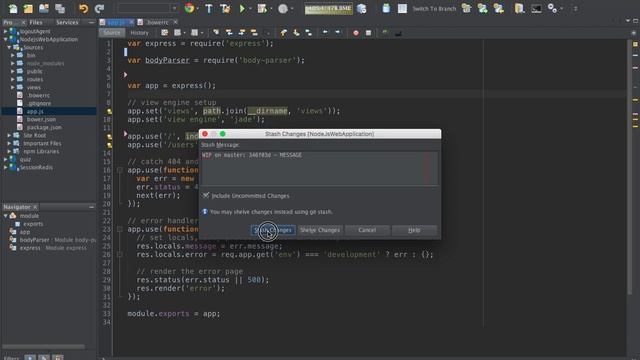Select bower.json in the project tree
The height and width of the screenshot is (360, 640).
click(41, 119)
